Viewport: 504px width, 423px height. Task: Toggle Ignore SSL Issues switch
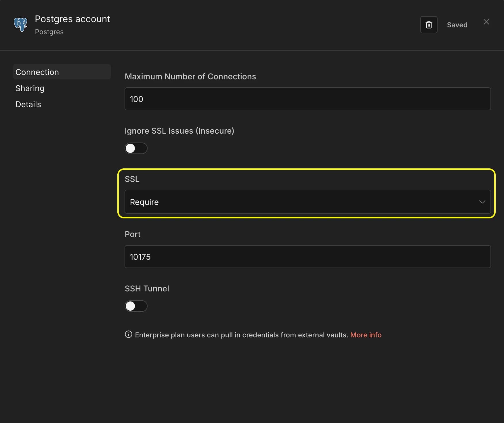pos(136,148)
